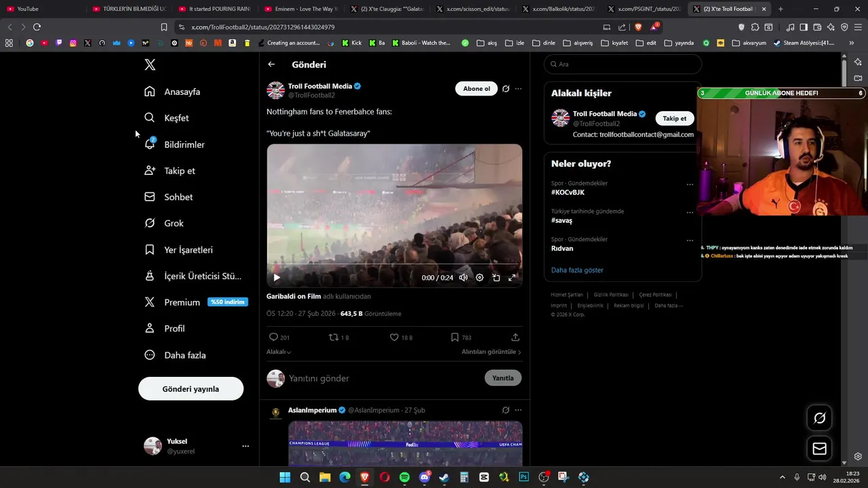Open floating messages envelope button
The height and width of the screenshot is (488, 868).
tap(819, 449)
